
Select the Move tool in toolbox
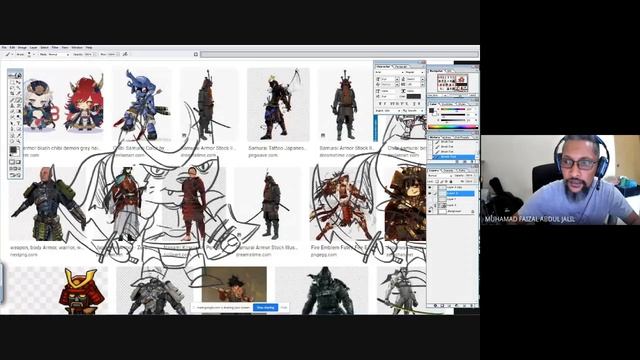click(19, 82)
